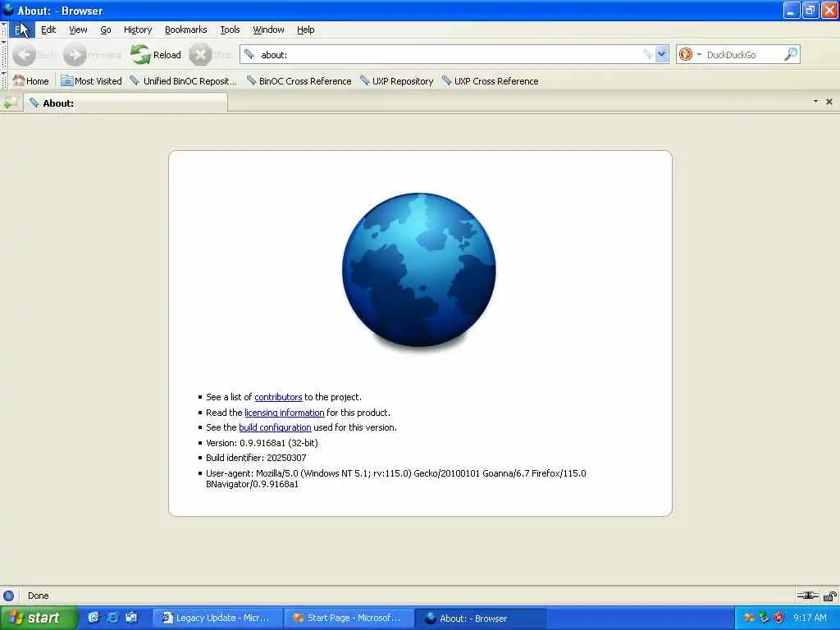Click the page identity icon in address bar
840x630 pixels.
pyautogui.click(x=249, y=54)
